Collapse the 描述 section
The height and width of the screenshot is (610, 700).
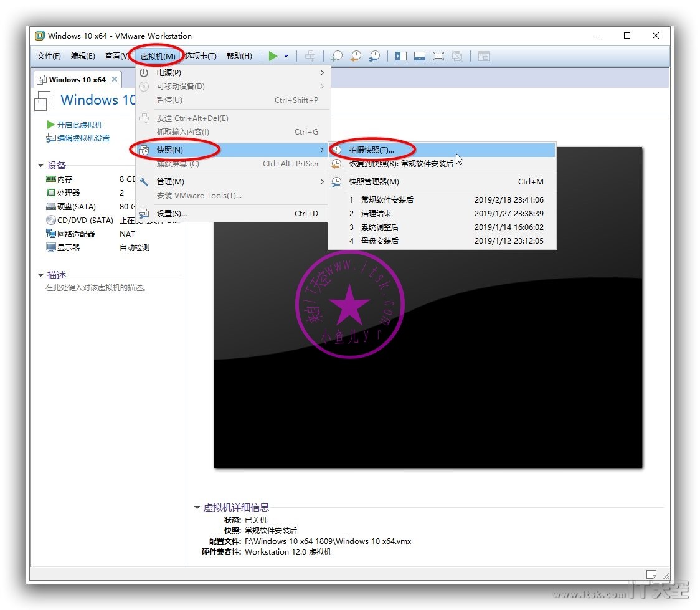[x=40, y=275]
